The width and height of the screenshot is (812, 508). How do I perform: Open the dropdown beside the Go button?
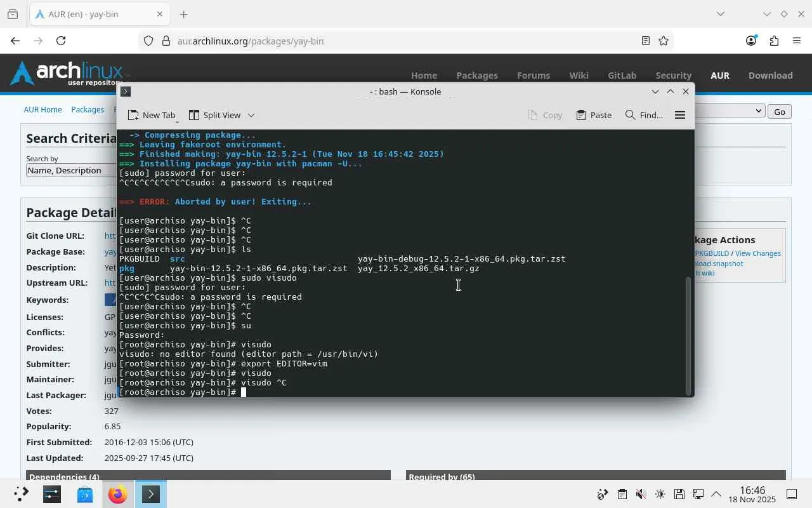tap(729, 111)
